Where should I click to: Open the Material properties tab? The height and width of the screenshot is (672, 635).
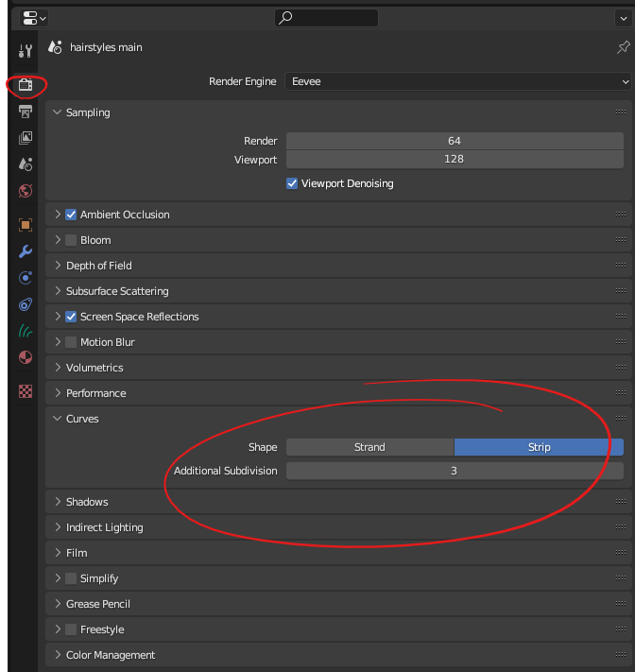click(x=26, y=357)
